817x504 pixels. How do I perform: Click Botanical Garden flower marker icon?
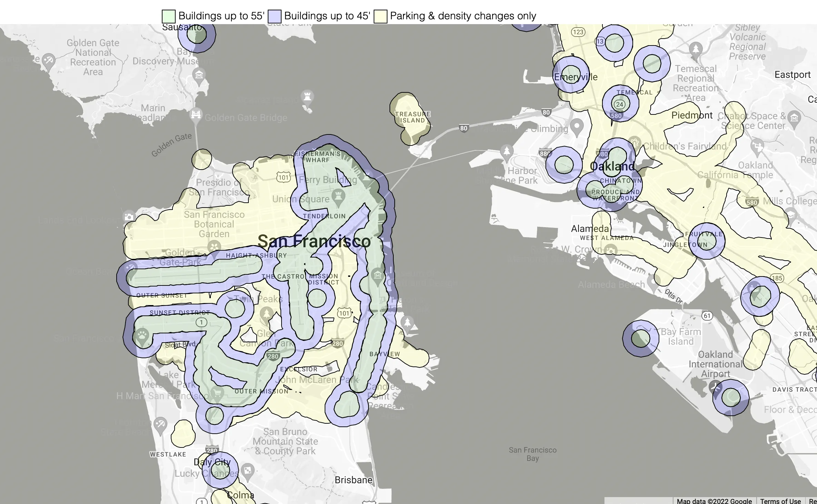[x=214, y=247]
